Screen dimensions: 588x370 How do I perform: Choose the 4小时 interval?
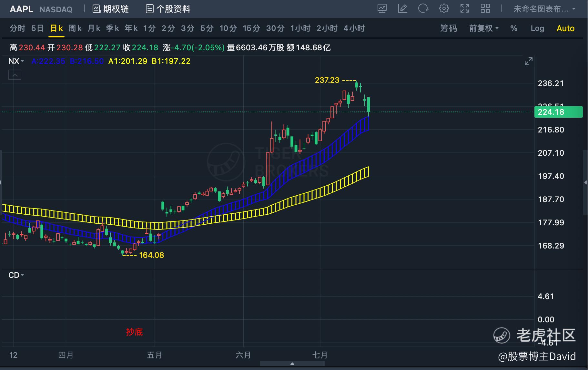[x=354, y=28]
